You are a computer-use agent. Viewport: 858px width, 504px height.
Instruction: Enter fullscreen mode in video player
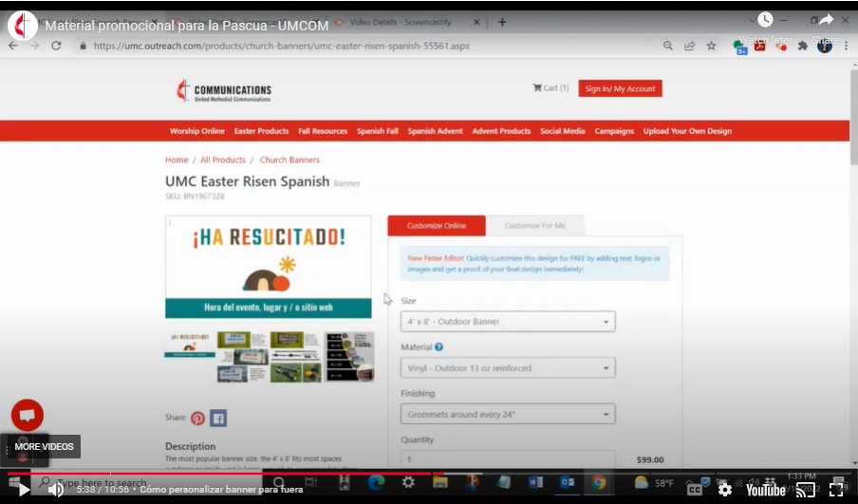(838, 490)
